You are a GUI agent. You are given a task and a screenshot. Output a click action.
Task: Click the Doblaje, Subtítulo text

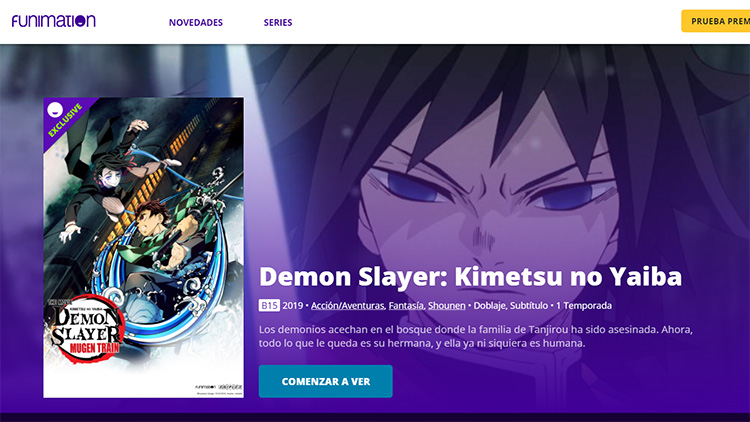[x=510, y=306]
